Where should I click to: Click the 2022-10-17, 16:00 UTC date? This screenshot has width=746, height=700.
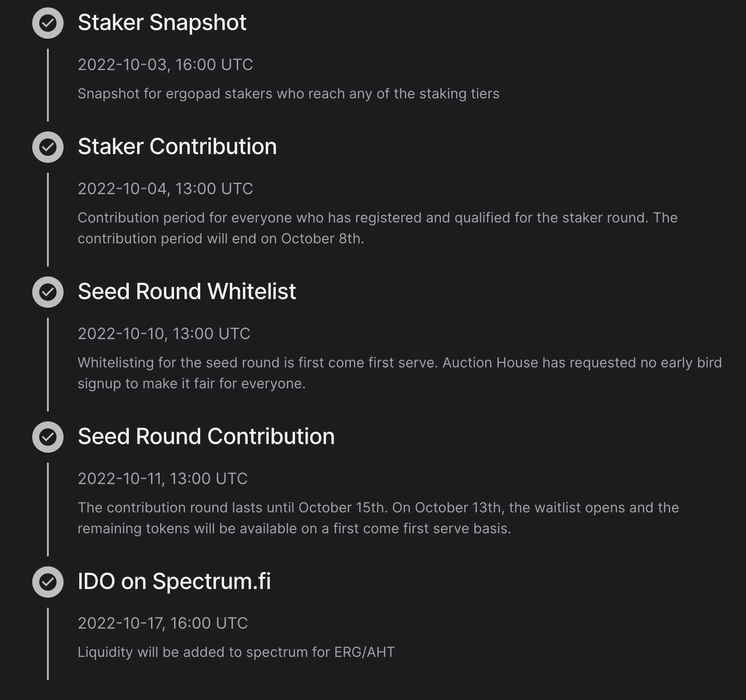click(x=162, y=623)
